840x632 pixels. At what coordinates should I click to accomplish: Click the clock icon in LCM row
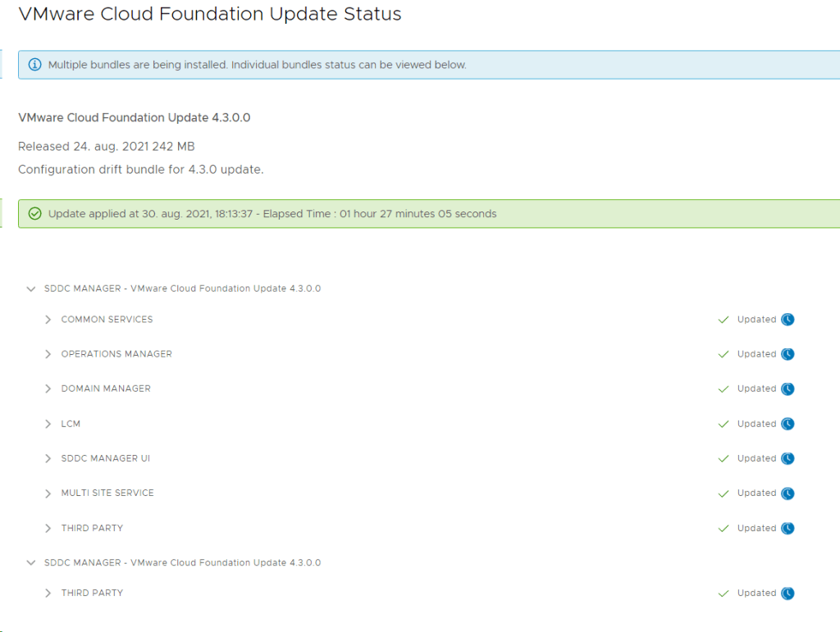787,424
